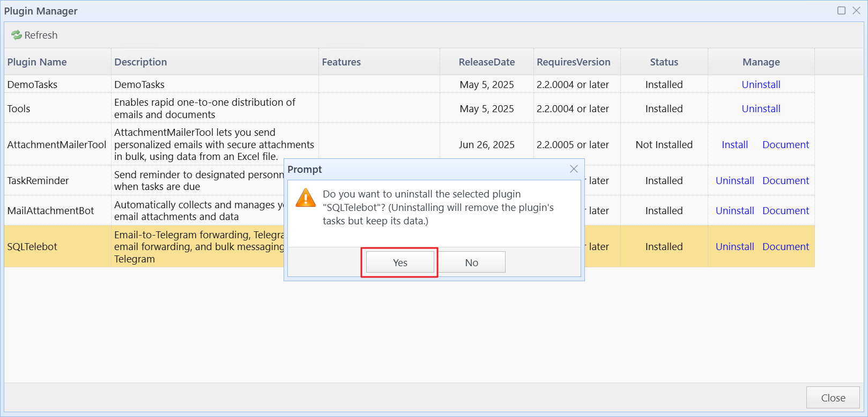This screenshot has width=868, height=417.
Task: Sort by ReleaseDate column header
Action: click(x=486, y=62)
